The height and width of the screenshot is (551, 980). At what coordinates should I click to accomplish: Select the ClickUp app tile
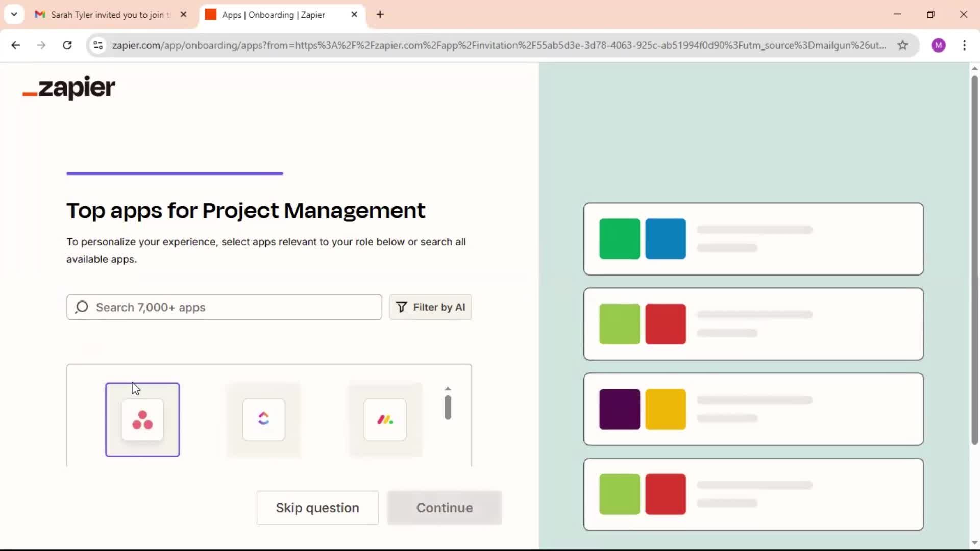[x=264, y=419]
